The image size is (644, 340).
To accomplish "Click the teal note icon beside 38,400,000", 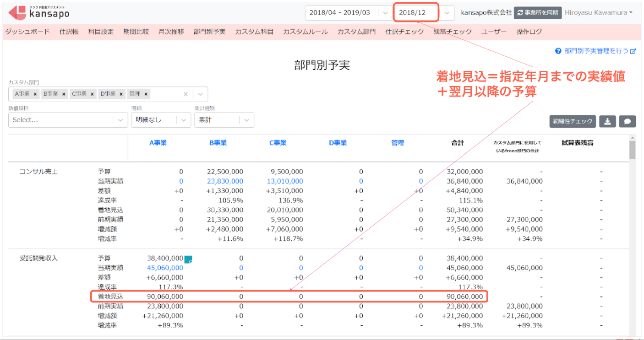I will [x=188, y=259].
